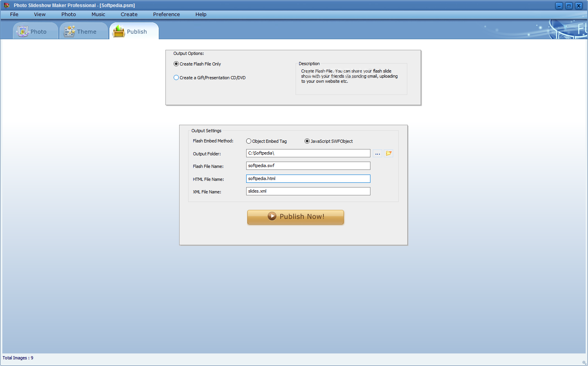The height and width of the screenshot is (366, 588).
Task: Edit the Flash File Name field
Action: tap(308, 166)
